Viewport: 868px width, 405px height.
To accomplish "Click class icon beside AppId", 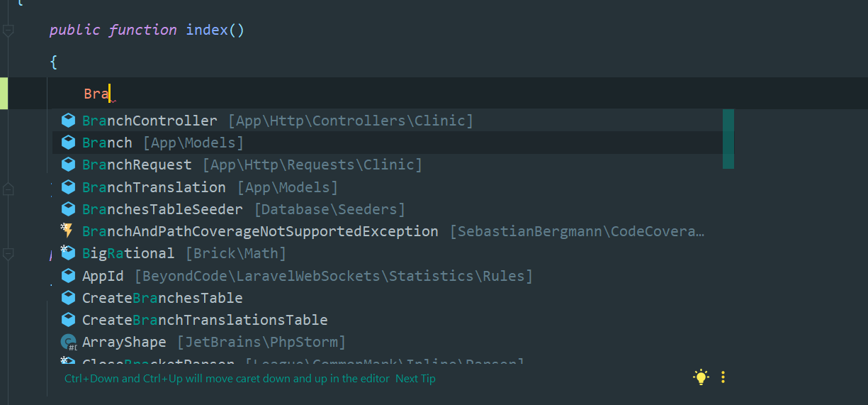I will click(68, 275).
